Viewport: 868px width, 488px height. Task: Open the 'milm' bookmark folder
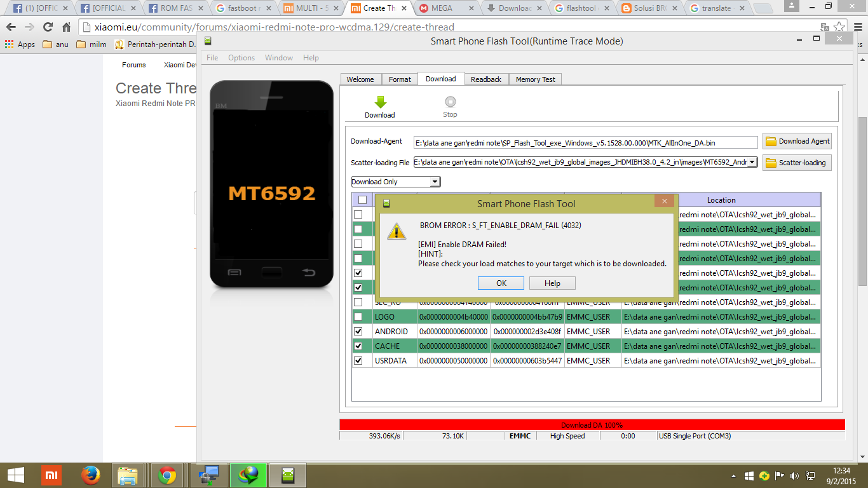point(91,44)
